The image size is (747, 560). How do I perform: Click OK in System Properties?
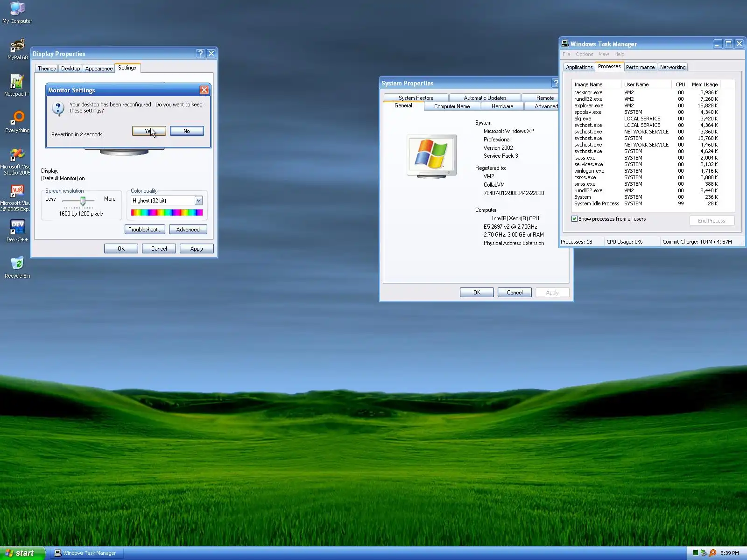coord(477,293)
